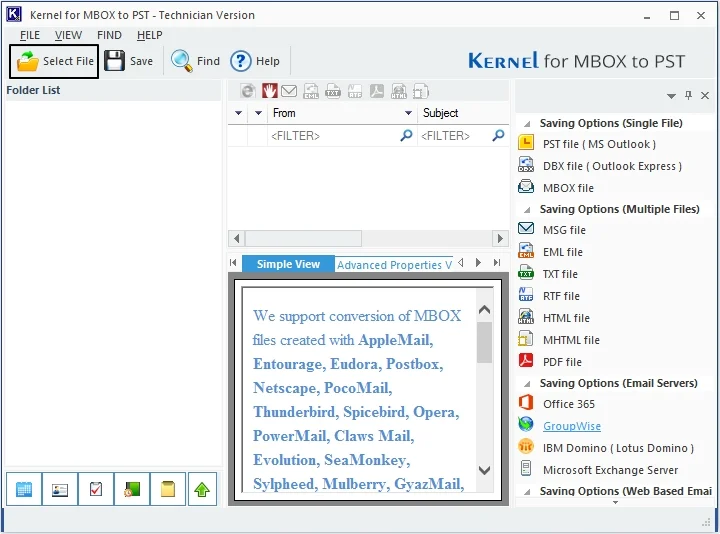Click the RTF export icon in mail toolbar
The height and width of the screenshot is (534, 720).
354,91
